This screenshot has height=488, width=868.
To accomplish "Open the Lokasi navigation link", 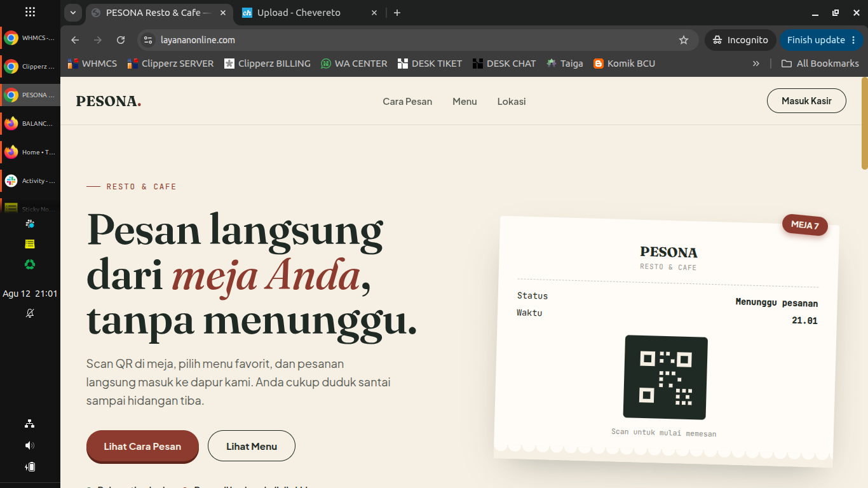I will (512, 102).
